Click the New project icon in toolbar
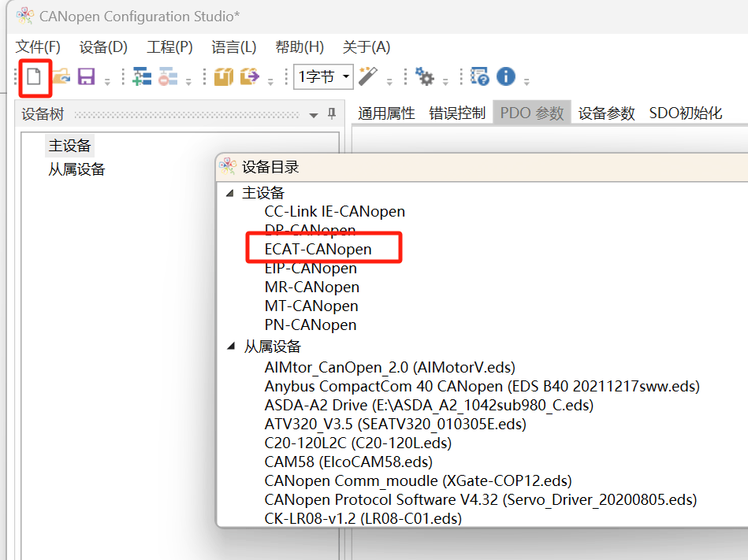Viewport: 748px width, 560px height. click(x=34, y=76)
